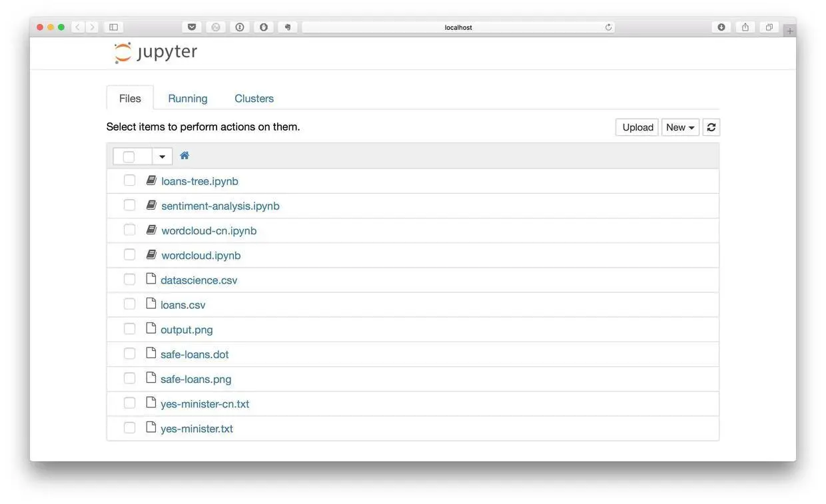Refresh the notebook file list

click(x=711, y=127)
